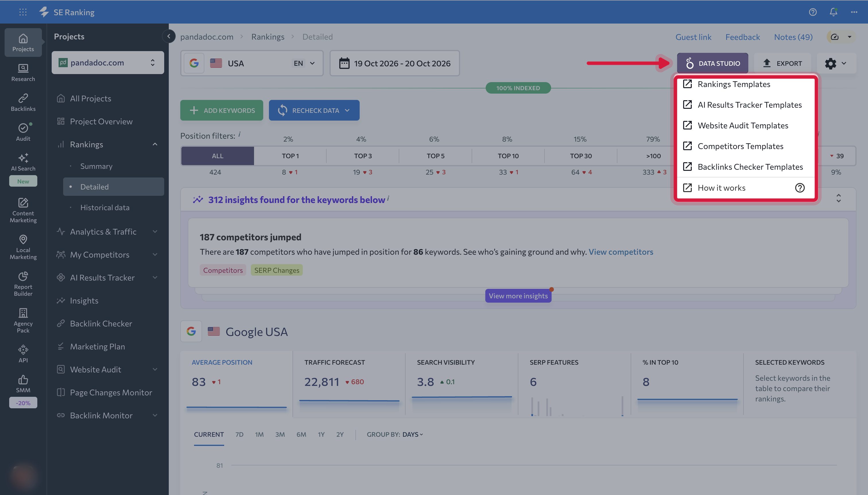Select the >100 position filter
Viewport: 868px width, 495px height.
point(653,156)
